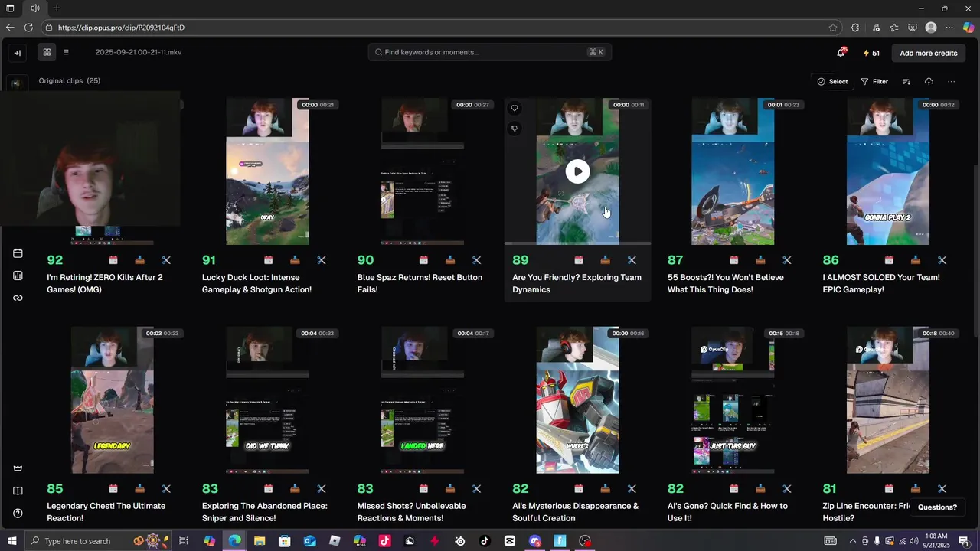Screen dimensions: 980x551
Task: Open the Windows Start menu
Action: (11, 541)
